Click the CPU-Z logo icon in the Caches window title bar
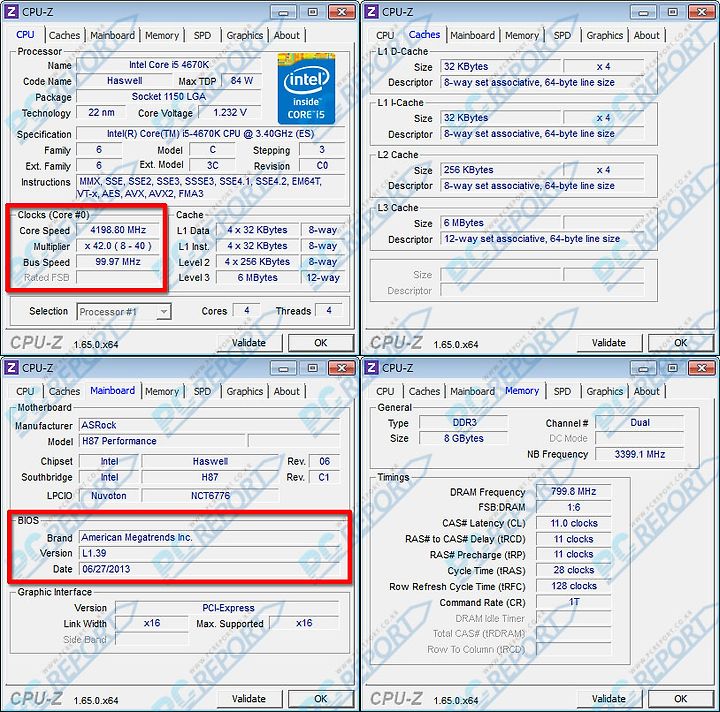The image size is (720, 712). (x=371, y=12)
